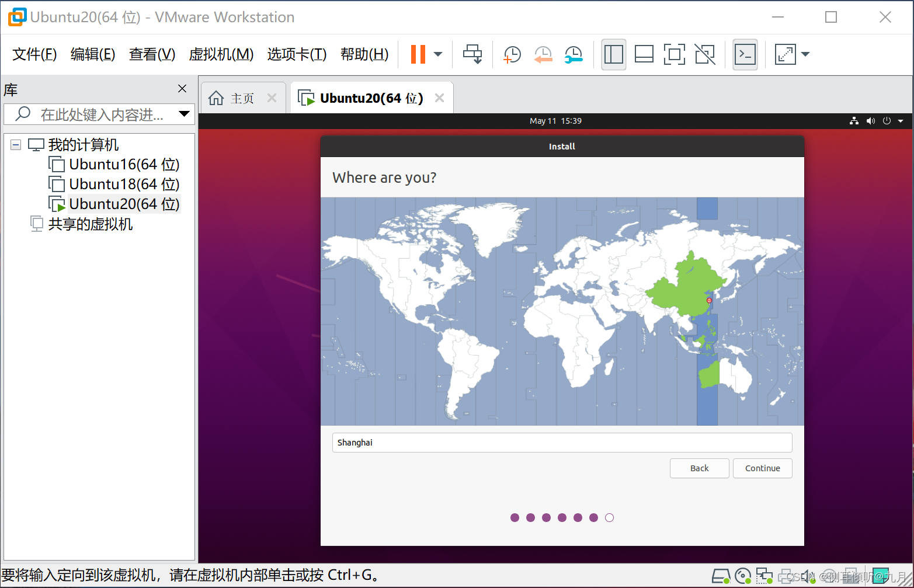The image size is (914, 588).
Task: Toggle the thumbnail bar view
Action: (644, 55)
